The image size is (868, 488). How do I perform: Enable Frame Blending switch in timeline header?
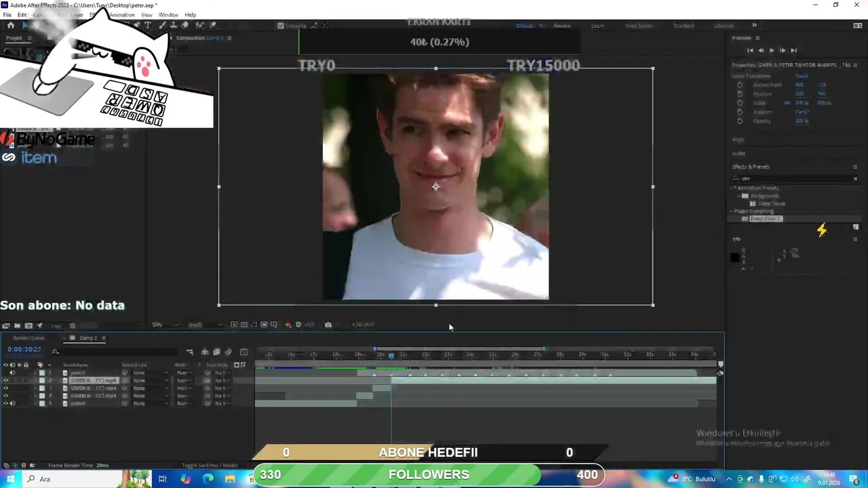coord(216,352)
